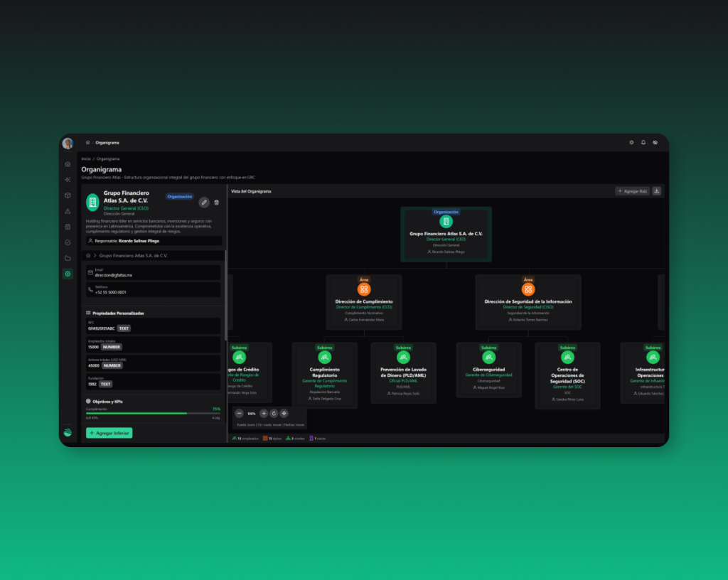Click the zoom in plus button
This screenshot has height=580, width=728.
[x=264, y=413]
